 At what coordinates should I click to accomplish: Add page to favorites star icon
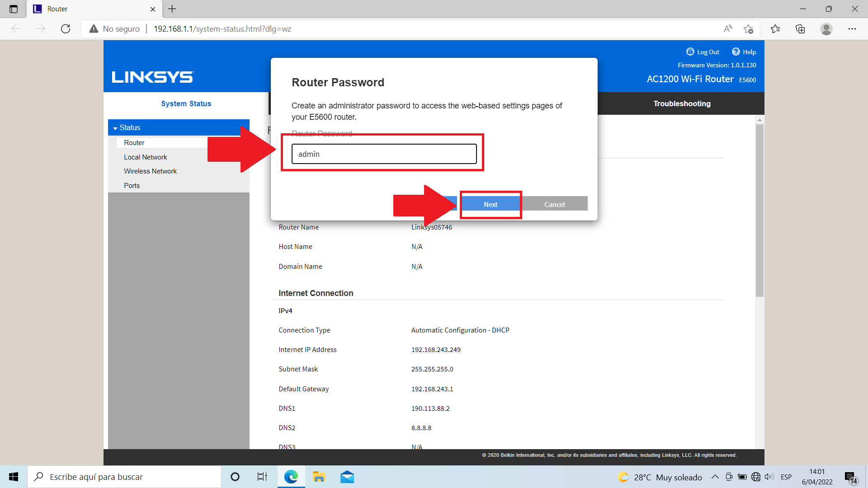748,29
